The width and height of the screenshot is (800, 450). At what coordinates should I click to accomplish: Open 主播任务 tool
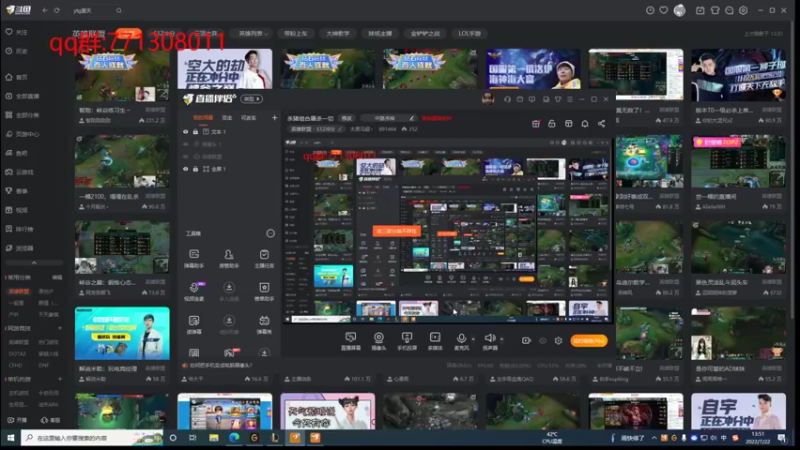pyautogui.click(x=264, y=259)
